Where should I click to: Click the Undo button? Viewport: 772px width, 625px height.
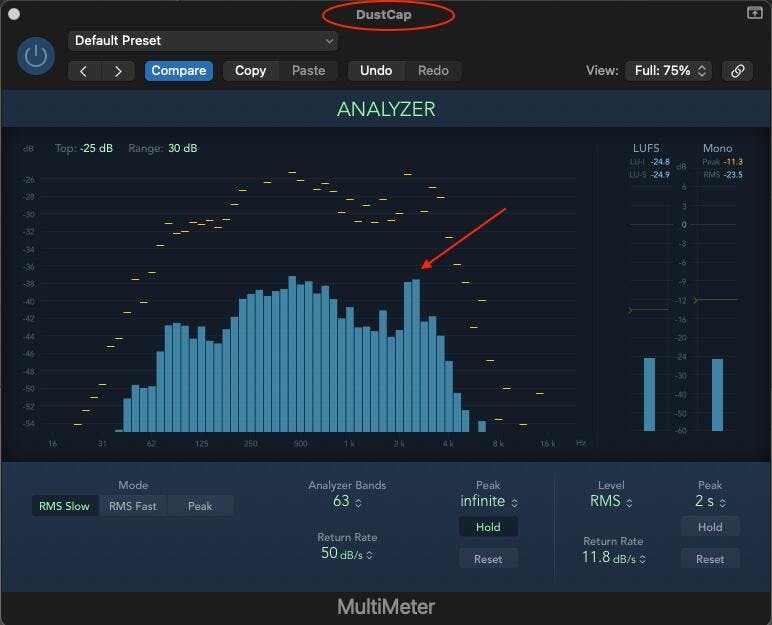(376, 70)
